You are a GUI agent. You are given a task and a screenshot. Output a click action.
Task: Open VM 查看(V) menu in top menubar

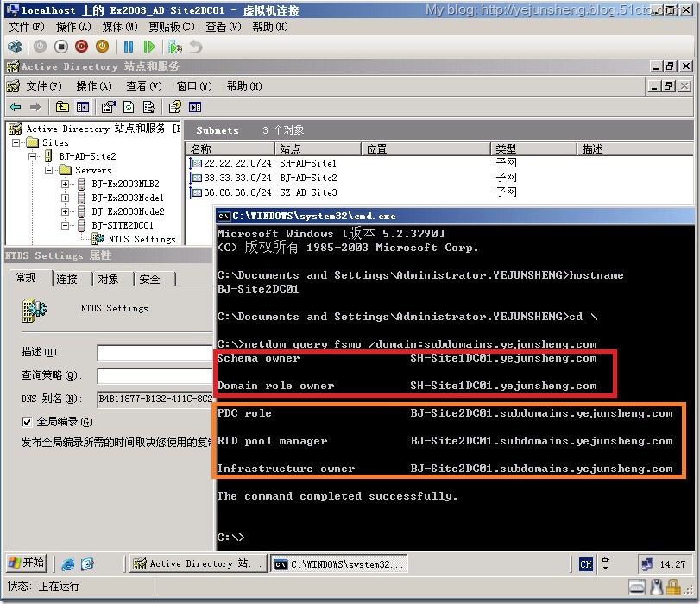224,28
